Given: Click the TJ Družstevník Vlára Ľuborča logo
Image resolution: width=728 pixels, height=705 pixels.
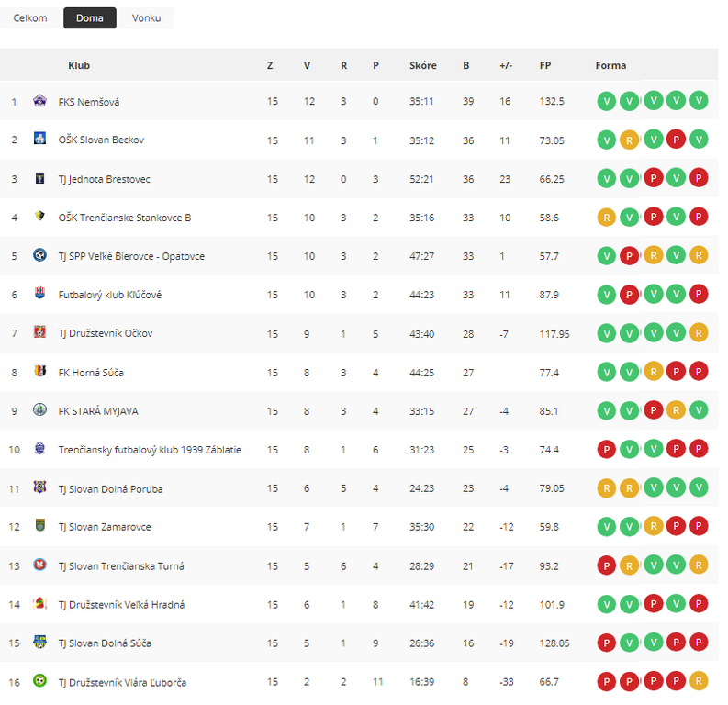Looking at the screenshot, I should click(39, 681).
